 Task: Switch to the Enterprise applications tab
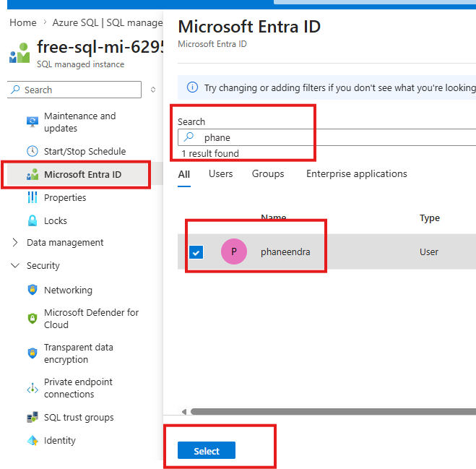[x=356, y=173]
